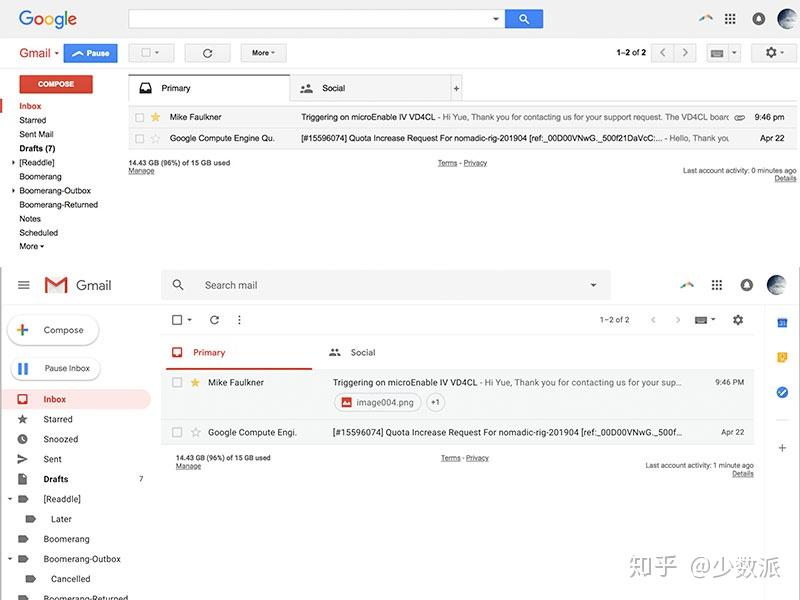Open the main menu hamburger icon

24,284
